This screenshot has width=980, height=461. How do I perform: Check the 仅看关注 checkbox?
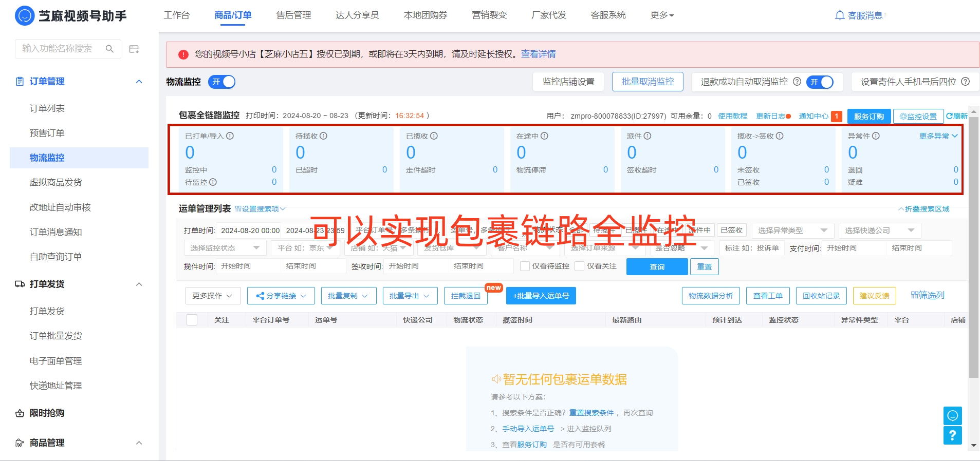(x=580, y=266)
